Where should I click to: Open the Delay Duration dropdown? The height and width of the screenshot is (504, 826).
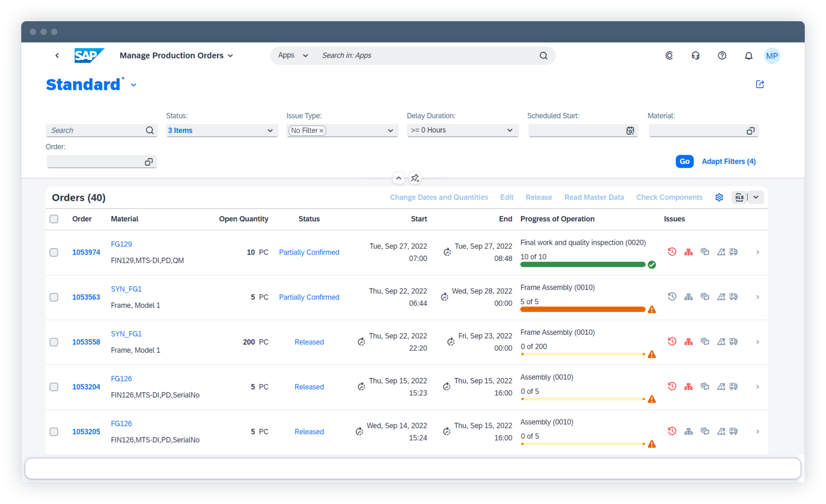click(509, 130)
